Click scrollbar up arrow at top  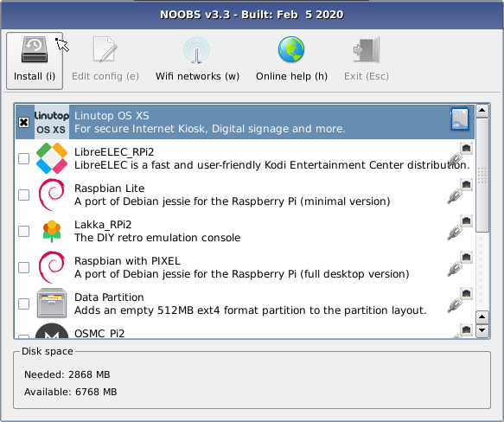point(482,111)
